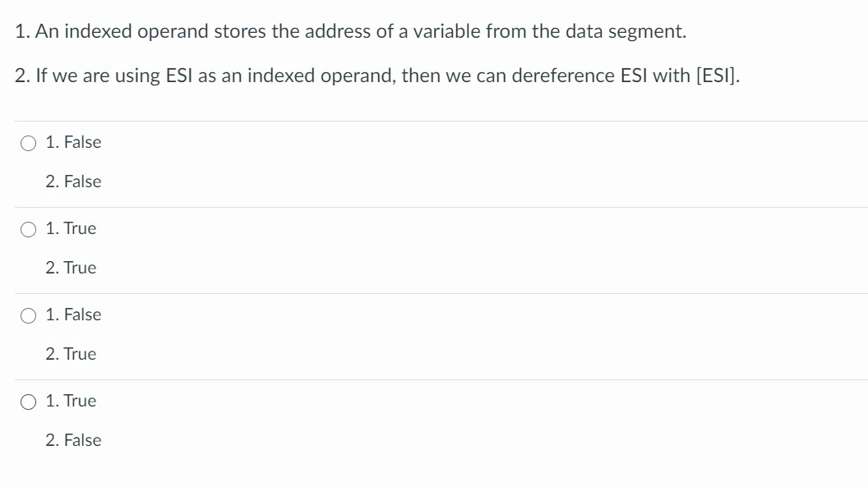Click the '2. True' text under second choice
The image size is (868, 487).
(72, 268)
